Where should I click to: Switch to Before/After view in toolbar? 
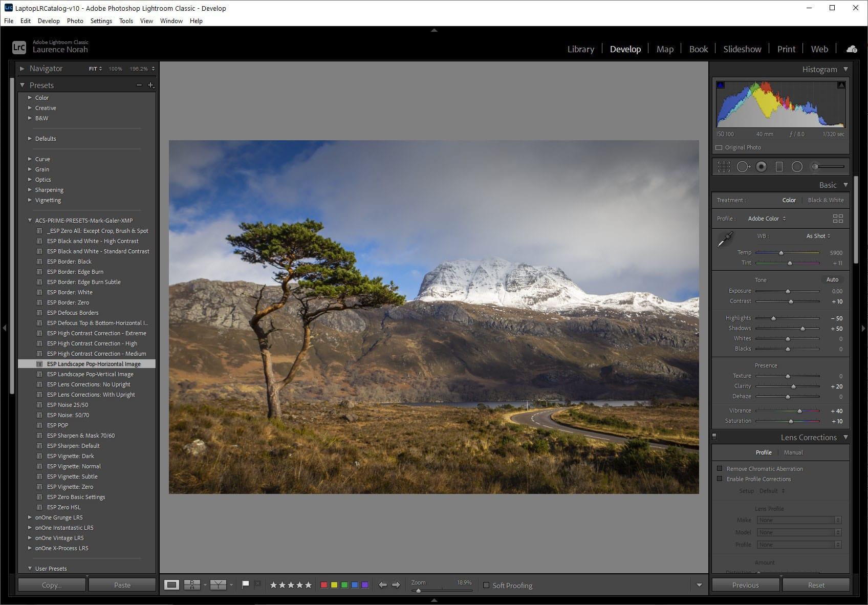click(x=191, y=585)
